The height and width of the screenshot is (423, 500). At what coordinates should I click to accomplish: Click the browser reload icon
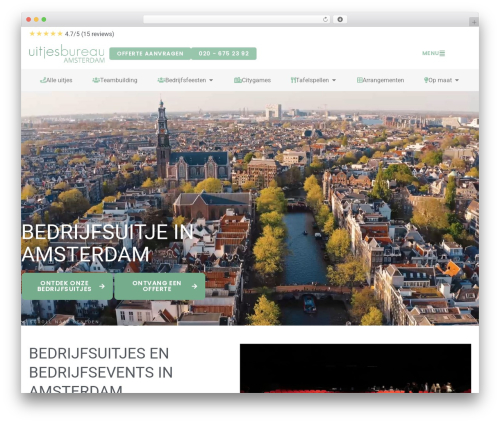325,19
